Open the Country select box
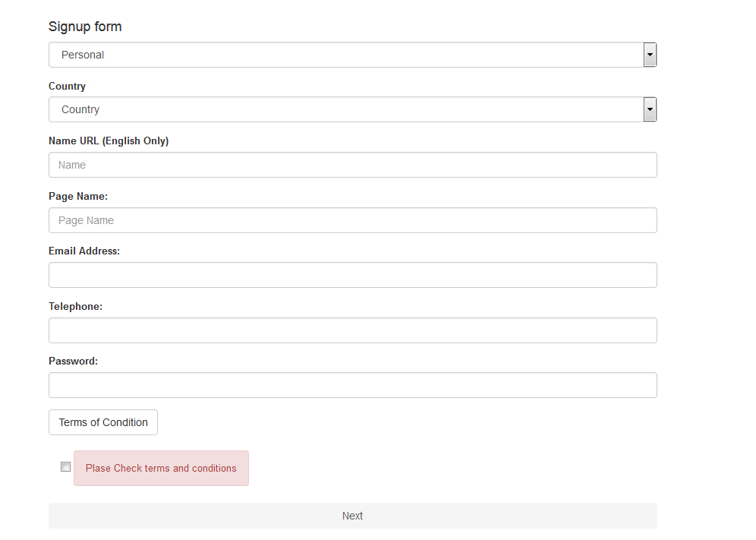The height and width of the screenshot is (540, 756). tap(352, 109)
